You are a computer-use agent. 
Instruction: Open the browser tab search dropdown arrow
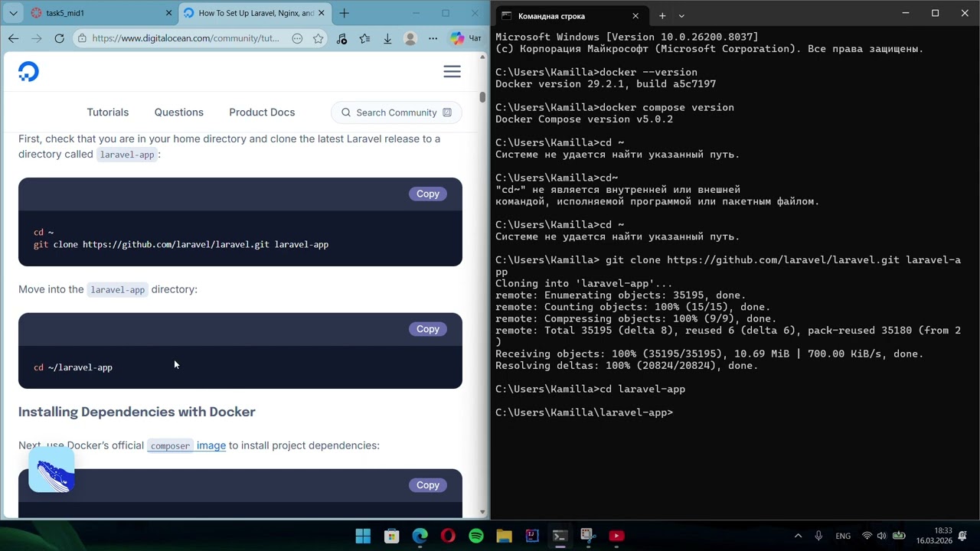[13, 13]
